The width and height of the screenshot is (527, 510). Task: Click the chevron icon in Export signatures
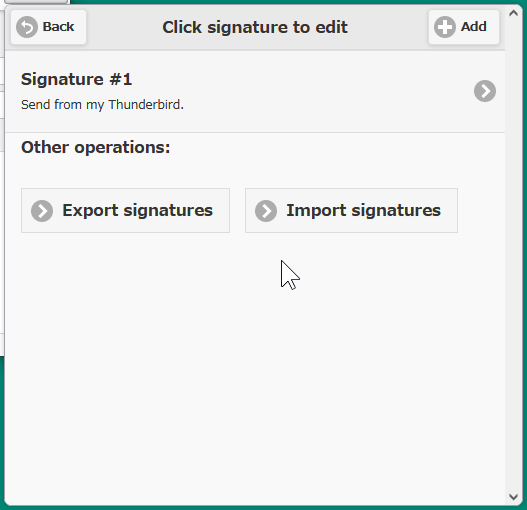[x=42, y=211]
